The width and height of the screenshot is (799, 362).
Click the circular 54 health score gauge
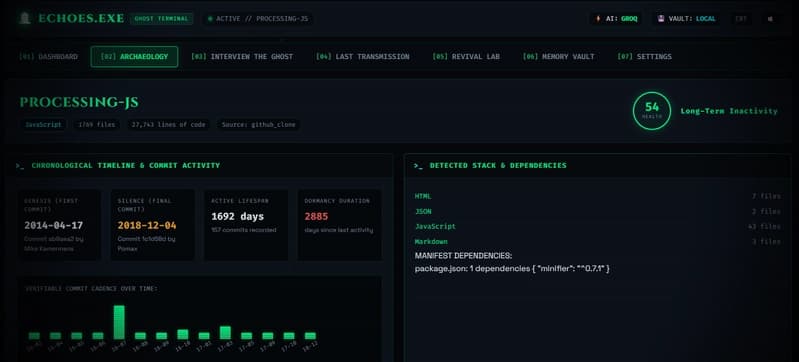(x=652, y=111)
